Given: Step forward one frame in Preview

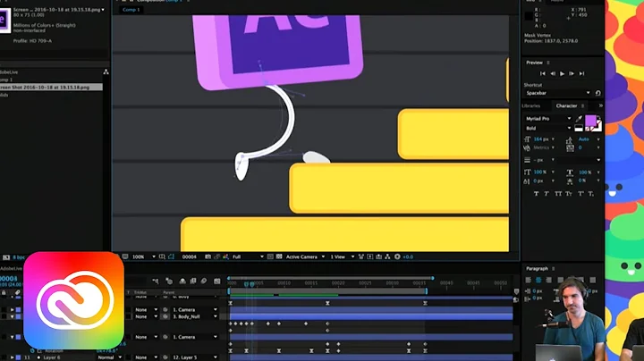Looking at the screenshot, I should 572,73.
